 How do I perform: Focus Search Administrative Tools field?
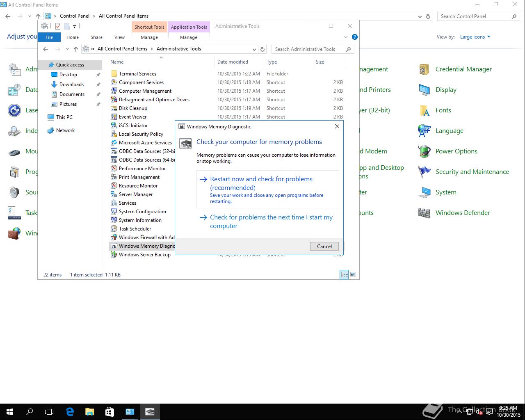click(313, 49)
